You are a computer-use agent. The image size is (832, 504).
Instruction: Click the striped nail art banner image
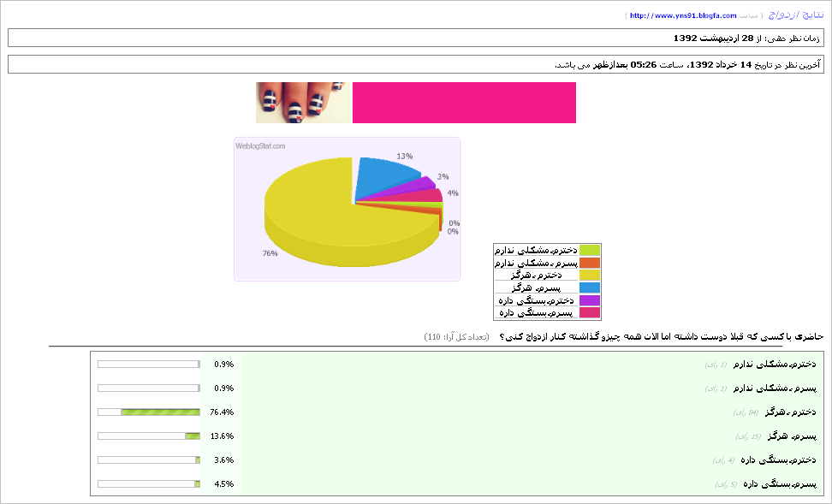pyautogui.click(x=303, y=103)
